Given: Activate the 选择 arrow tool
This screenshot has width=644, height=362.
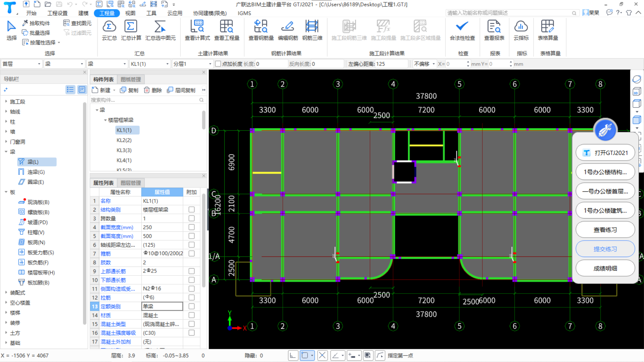Looking at the screenshot, I should click(x=11, y=30).
